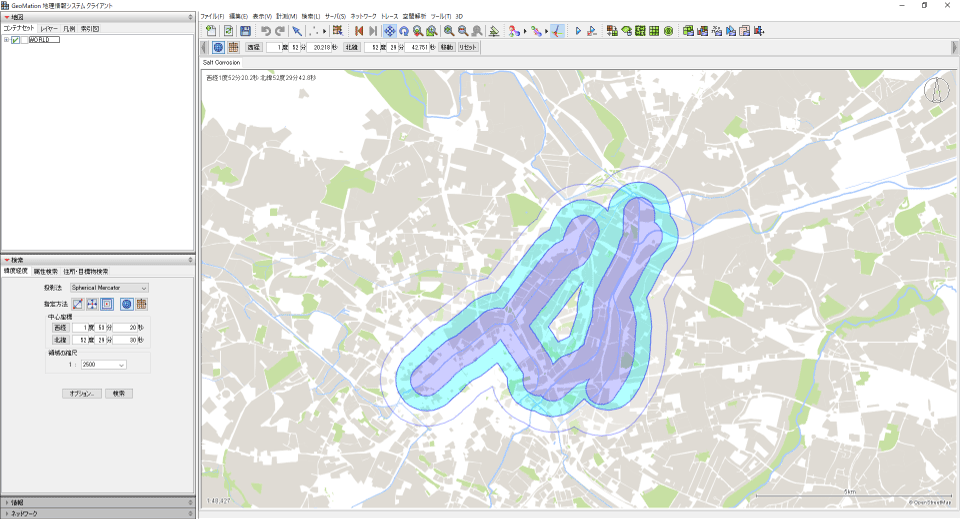Click the オプション button

pyautogui.click(x=80, y=394)
